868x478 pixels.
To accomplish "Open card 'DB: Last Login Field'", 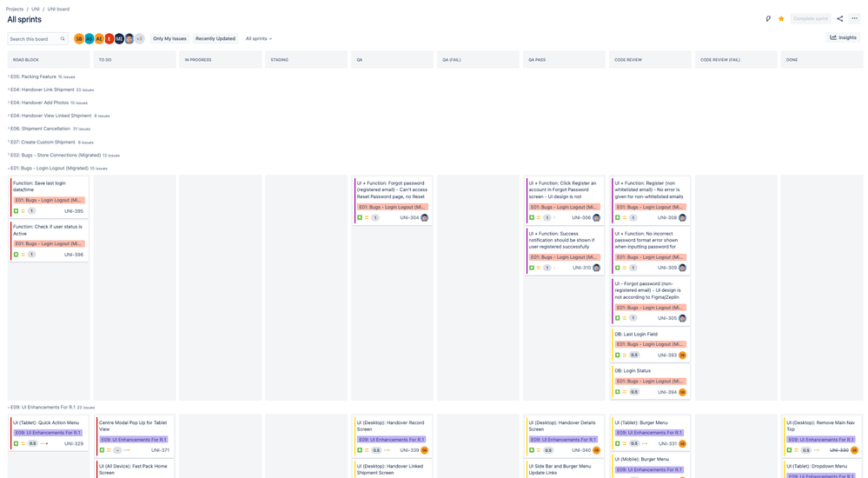I will (651, 345).
